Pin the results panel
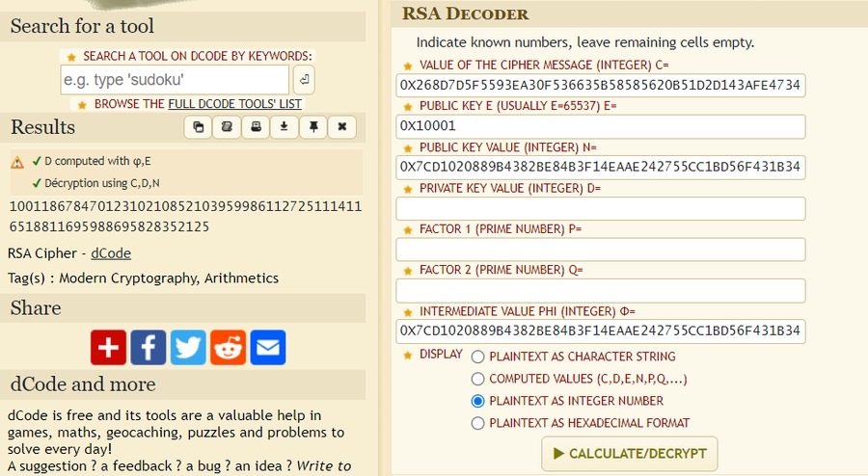This screenshot has width=868, height=476. pyautogui.click(x=313, y=126)
